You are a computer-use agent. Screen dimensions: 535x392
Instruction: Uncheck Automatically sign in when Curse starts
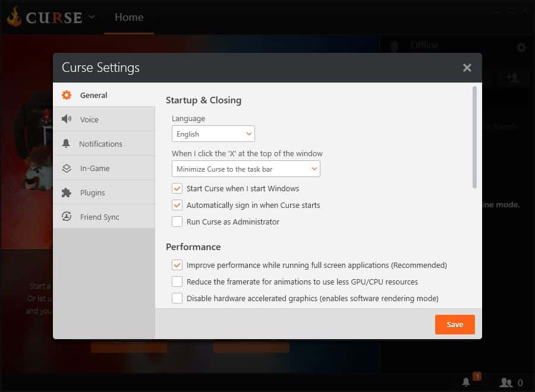pos(177,205)
